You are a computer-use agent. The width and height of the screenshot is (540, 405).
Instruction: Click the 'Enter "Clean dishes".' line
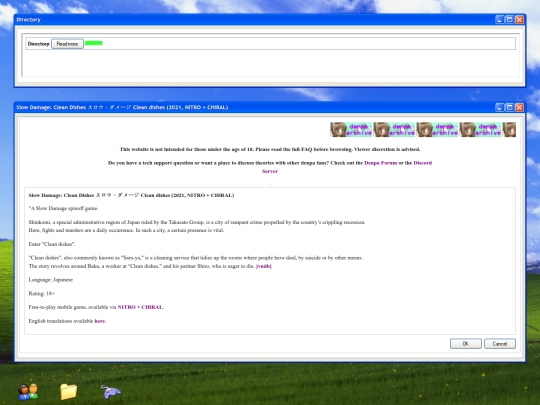[x=52, y=244]
